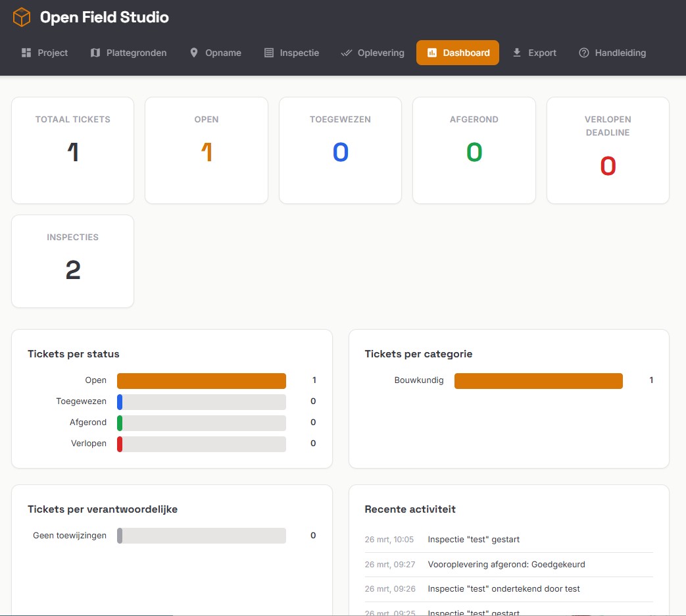Switch to the Inspectie tab label

click(299, 53)
